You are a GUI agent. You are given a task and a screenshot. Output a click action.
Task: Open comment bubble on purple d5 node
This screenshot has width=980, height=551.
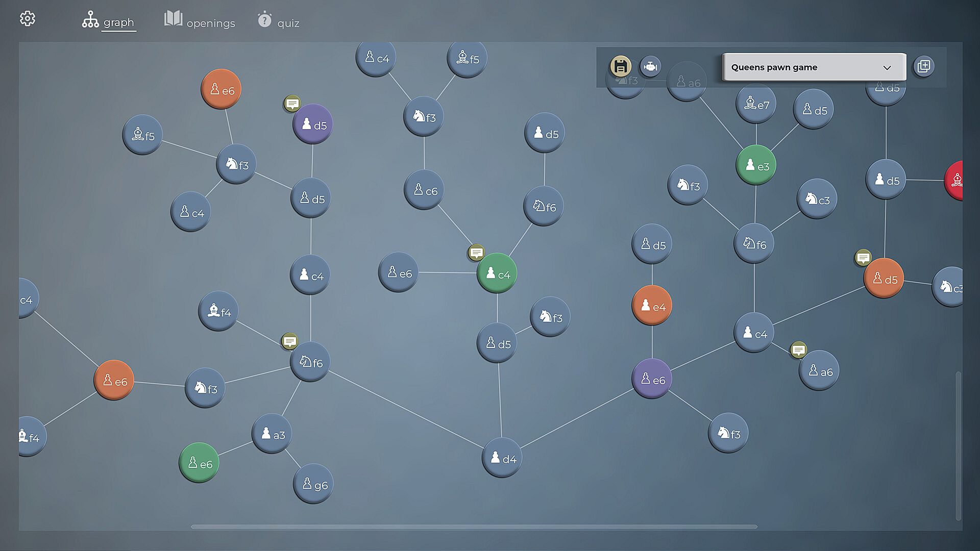[x=292, y=104]
